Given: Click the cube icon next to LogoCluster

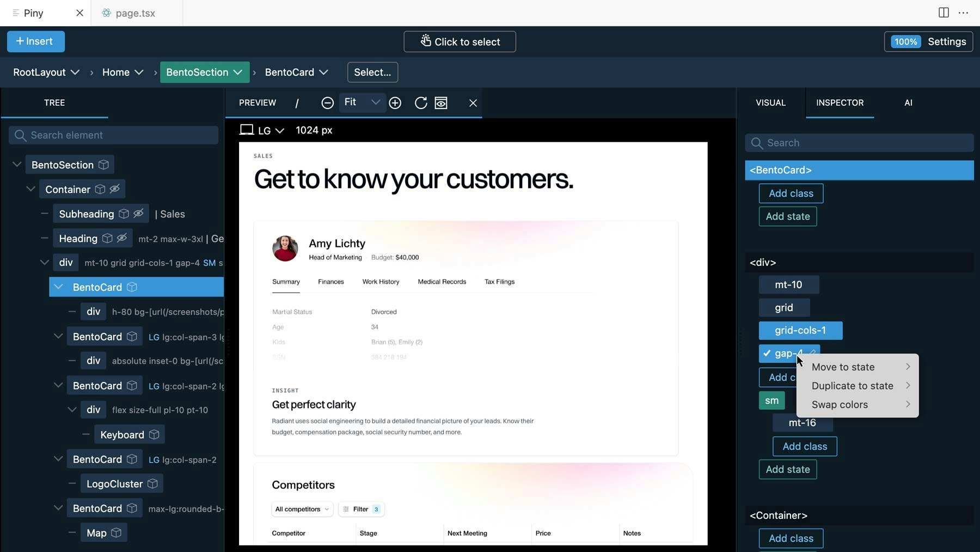Looking at the screenshot, I should pyautogui.click(x=152, y=483).
